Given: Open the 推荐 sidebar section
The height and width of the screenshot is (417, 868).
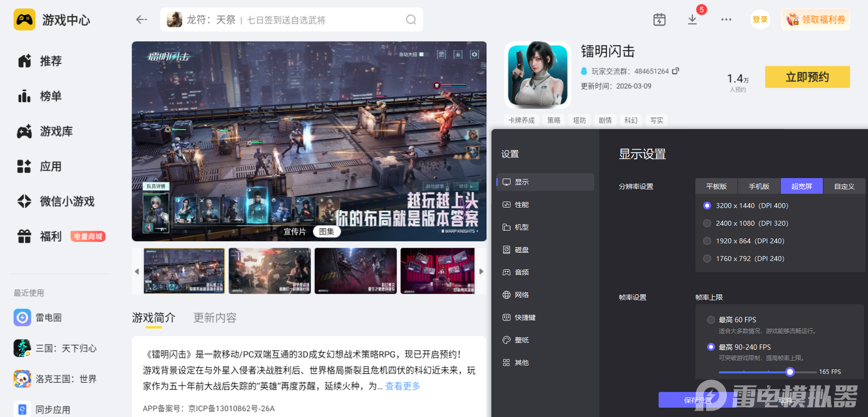Looking at the screenshot, I should tap(40, 61).
